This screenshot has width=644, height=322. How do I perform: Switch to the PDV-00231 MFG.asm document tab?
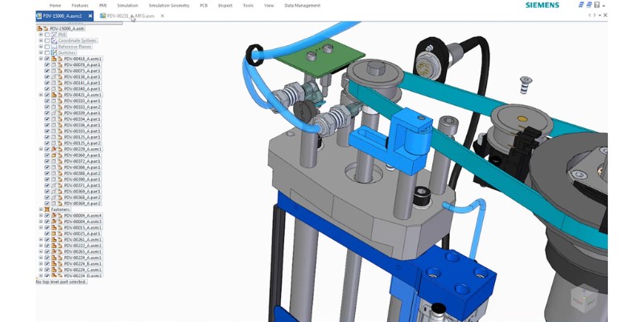pos(130,16)
